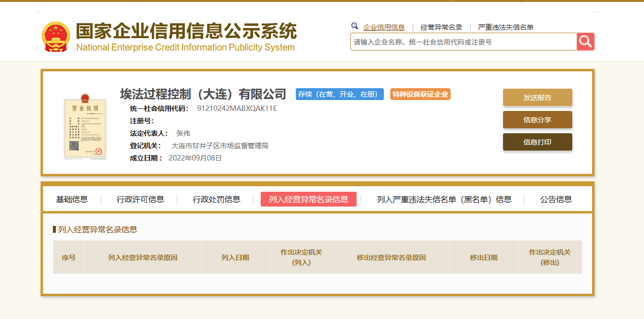Click the 列入日期 column header

[235, 258]
